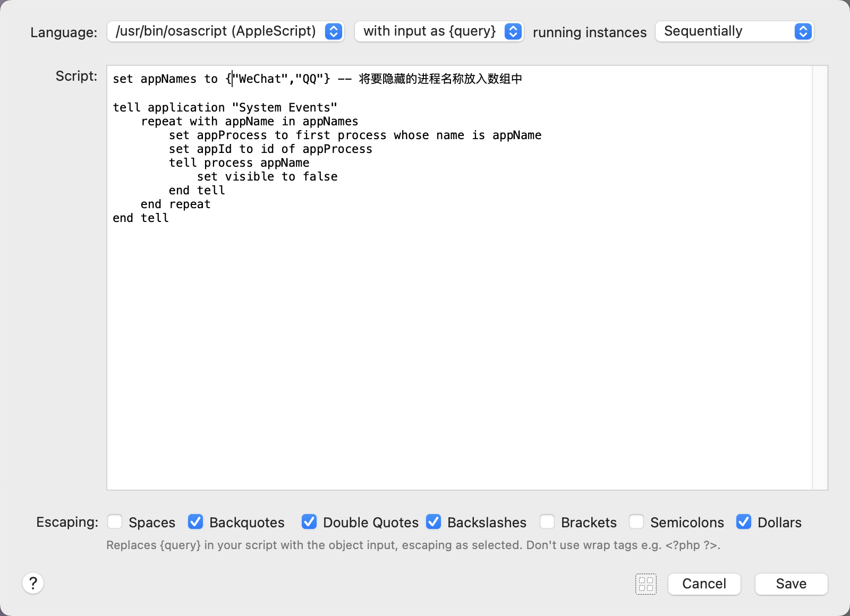The height and width of the screenshot is (616, 850).
Task: Uncheck the Dollars escaping checkbox
Action: coord(744,522)
